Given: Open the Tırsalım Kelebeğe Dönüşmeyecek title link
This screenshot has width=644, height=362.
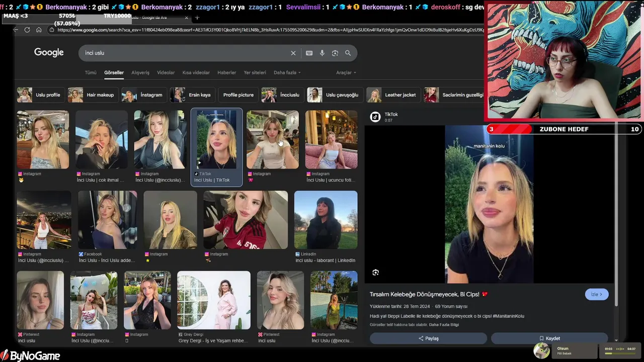Looking at the screenshot, I should click(429, 294).
